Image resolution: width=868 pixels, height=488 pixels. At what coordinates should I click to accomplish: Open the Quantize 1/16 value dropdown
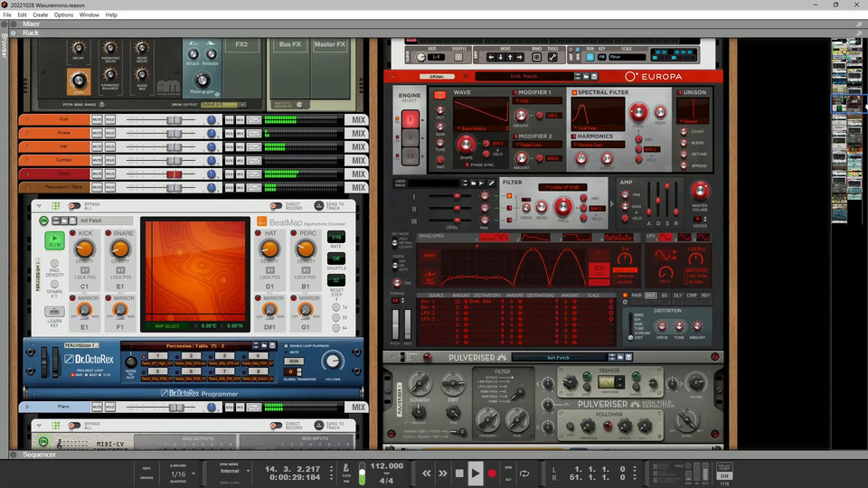183,474
